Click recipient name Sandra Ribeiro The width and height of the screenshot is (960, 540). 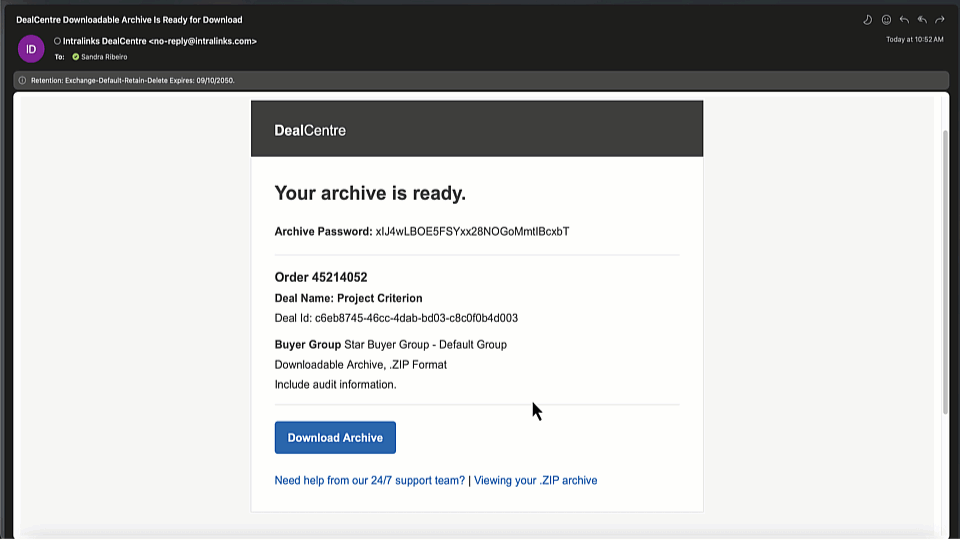tap(104, 57)
